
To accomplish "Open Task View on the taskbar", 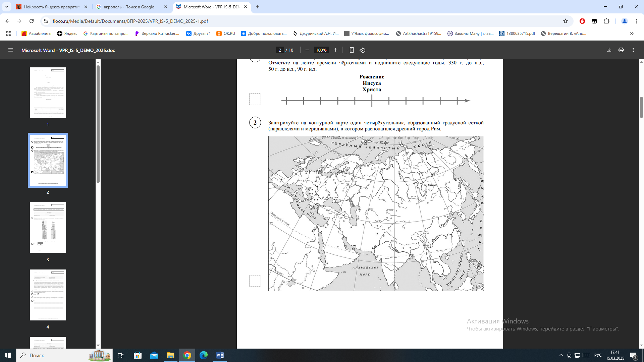I will (121, 355).
